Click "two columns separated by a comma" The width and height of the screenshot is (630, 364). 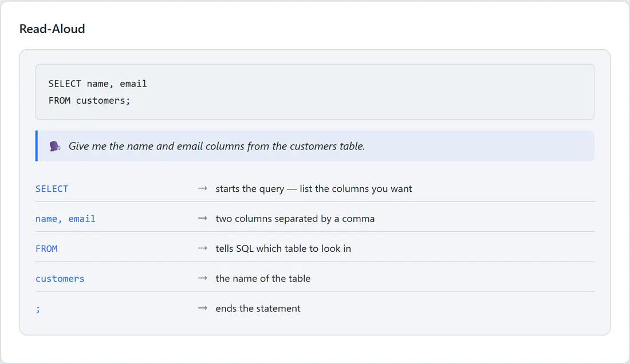[295, 219]
